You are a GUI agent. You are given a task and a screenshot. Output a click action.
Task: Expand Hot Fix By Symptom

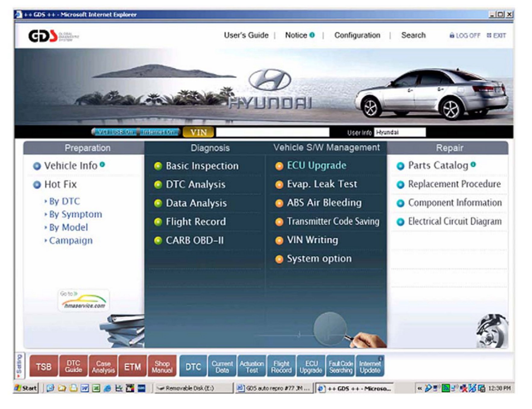(75, 214)
